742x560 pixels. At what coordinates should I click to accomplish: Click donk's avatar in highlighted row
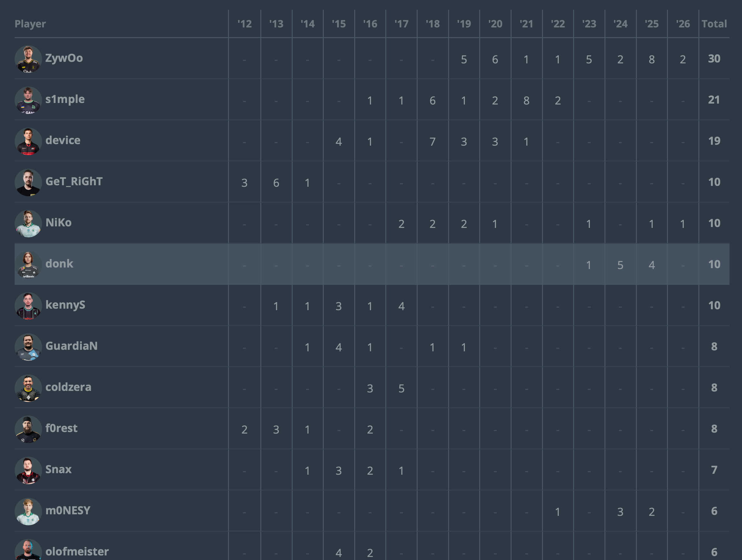click(x=28, y=264)
